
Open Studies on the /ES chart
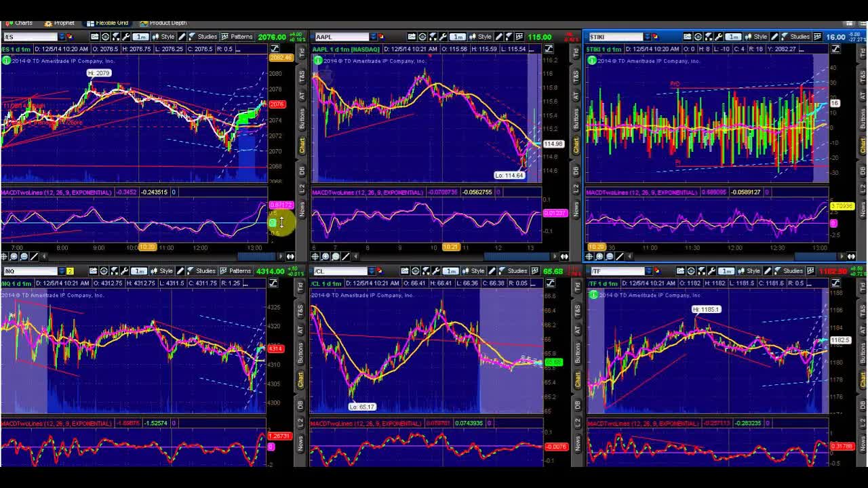click(202, 37)
